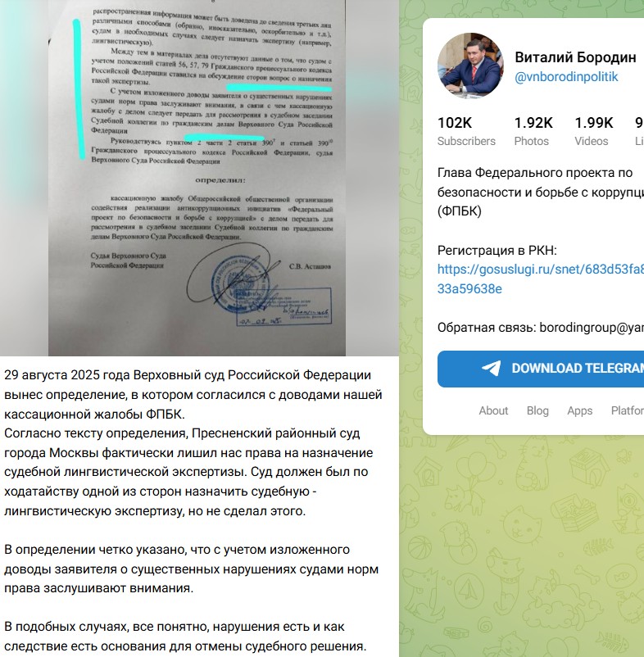The height and width of the screenshot is (657, 644).
Task: Click the blue round court seal stamp
Action: tap(242, 284)
